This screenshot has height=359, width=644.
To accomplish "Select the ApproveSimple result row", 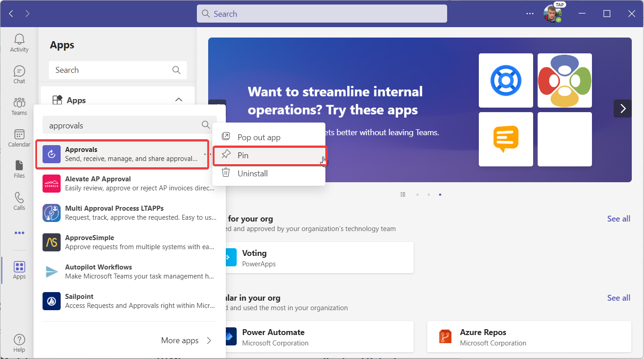I will point(129,242).
